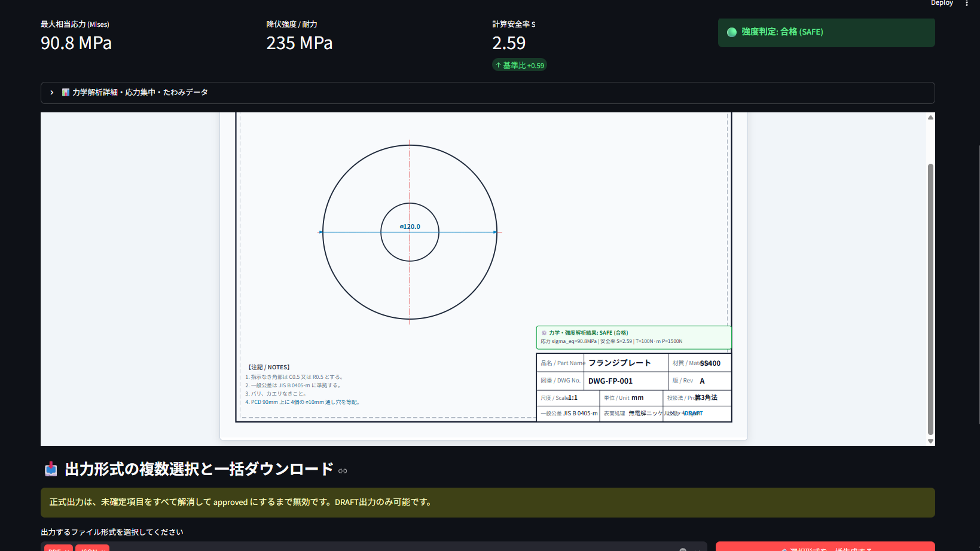Click the part name フランジプレート in title block
The image size is (980, 551).
coord(619,363)
